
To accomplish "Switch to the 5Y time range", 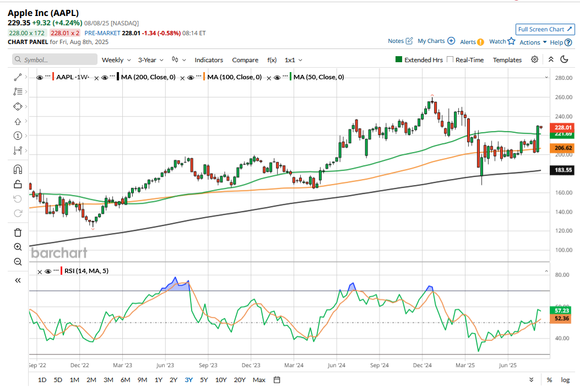I will (204, 380).
